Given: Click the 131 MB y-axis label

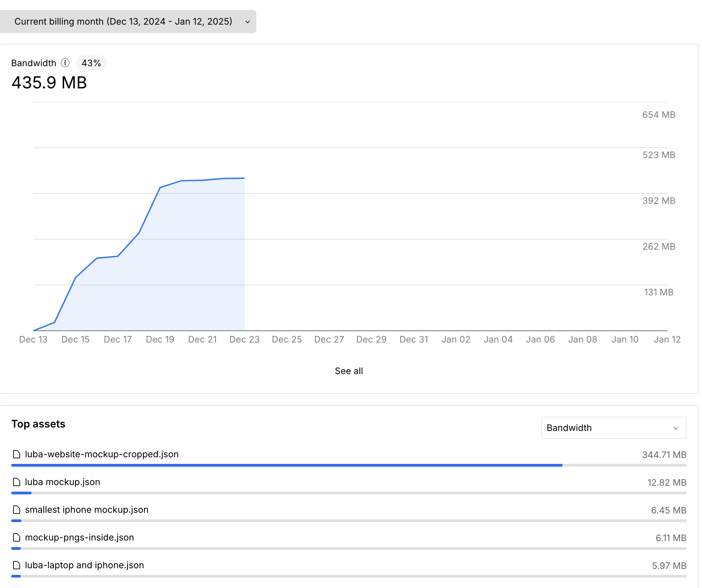Looking at the screenshot, I should click(659, 292).
